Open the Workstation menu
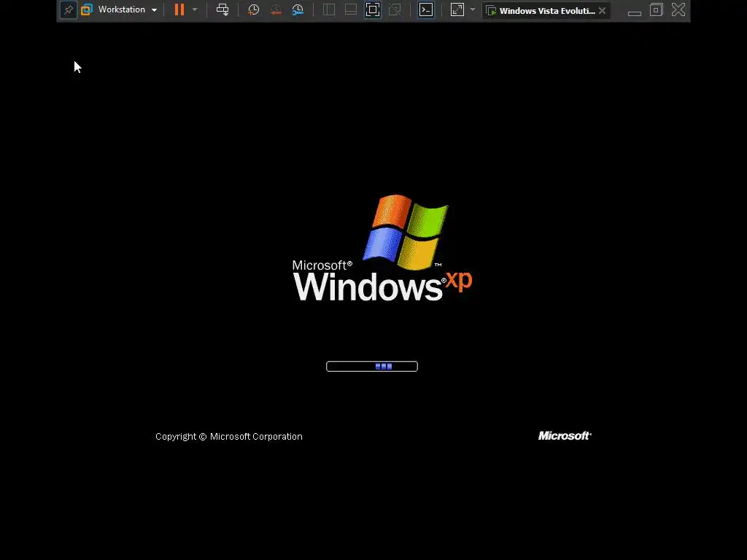The image size is (747, 560). [x=127, y=9]
